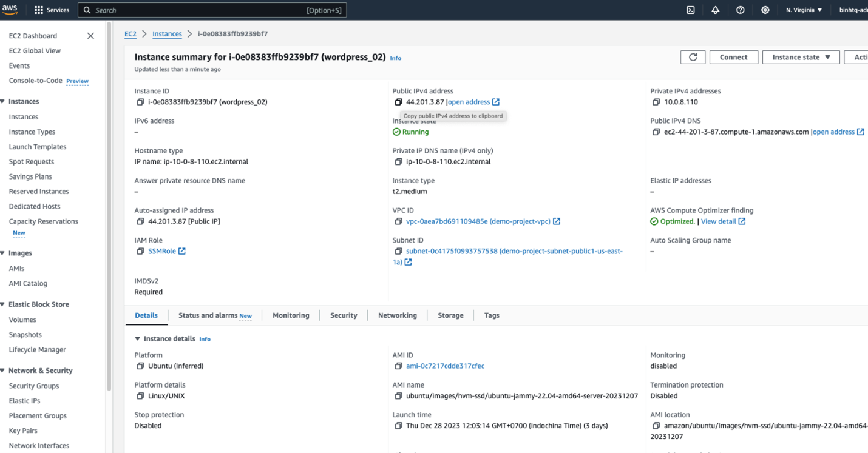Copy the Subnet ID
This screenshot has width=868, height=453.
point(398,251)
